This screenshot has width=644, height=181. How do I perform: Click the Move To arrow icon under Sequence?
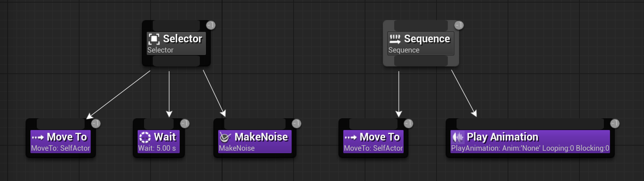350,138
